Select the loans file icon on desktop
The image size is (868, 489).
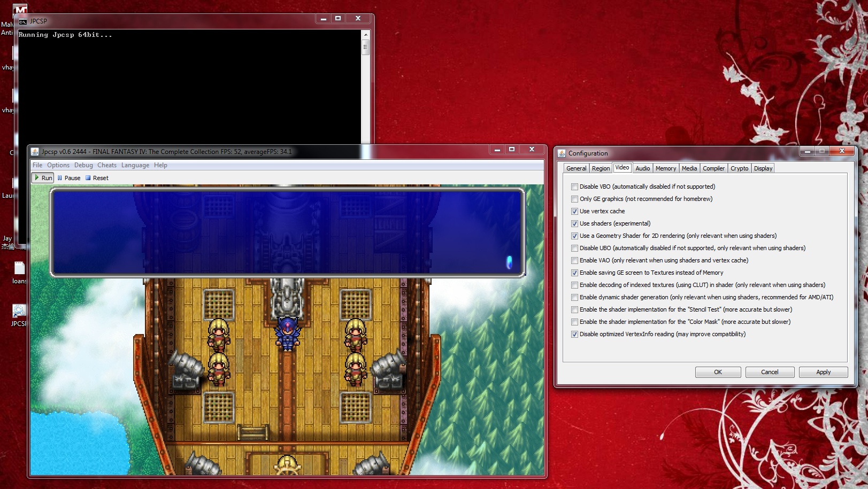pyautogui.click(x=19, y=268)
